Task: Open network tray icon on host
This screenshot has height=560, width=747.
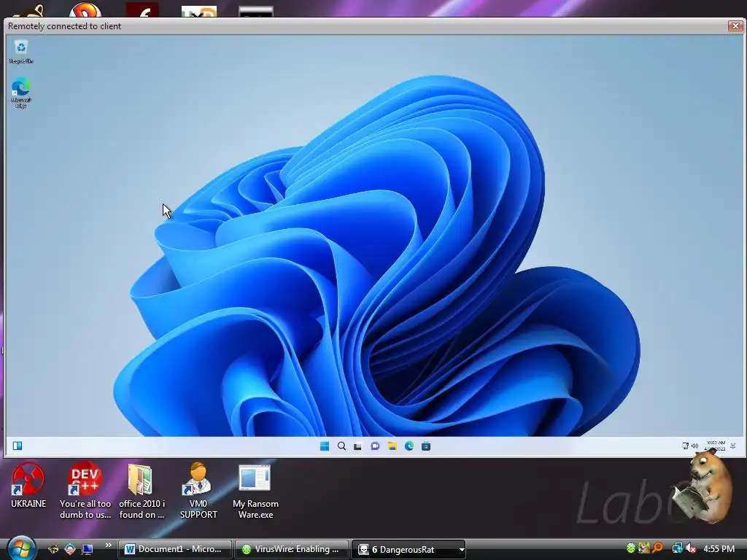Action: [x=677, y=548]
